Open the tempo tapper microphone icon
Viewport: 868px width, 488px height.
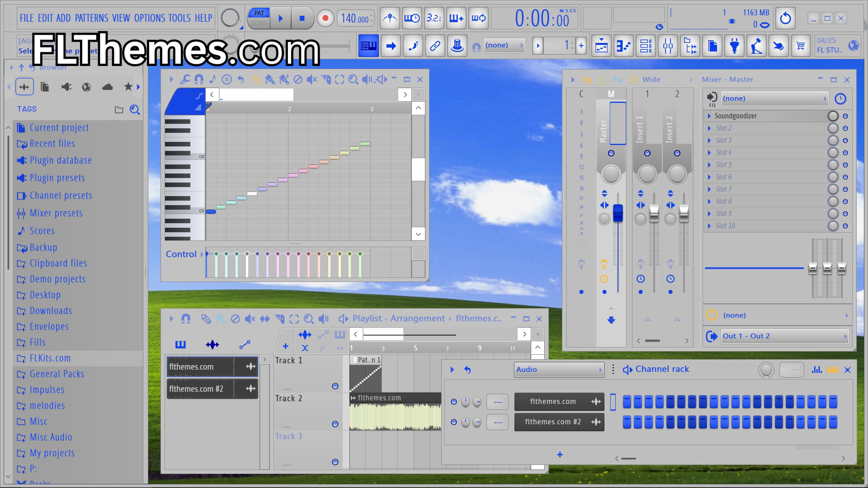[x=756, y=46]
